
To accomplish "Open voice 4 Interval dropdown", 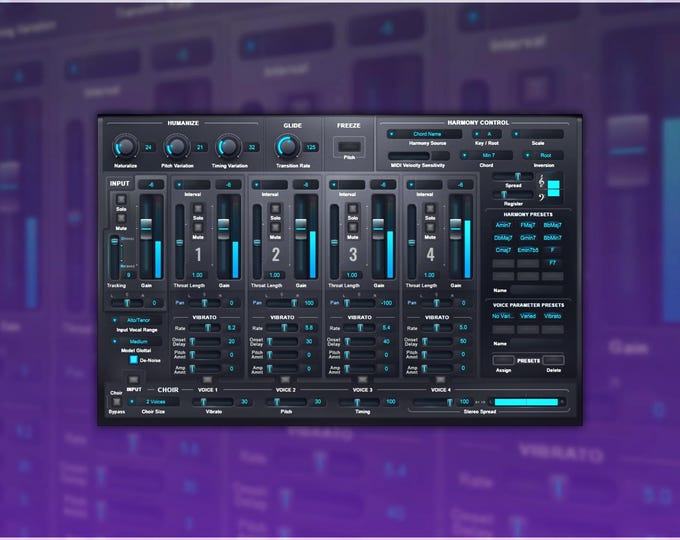I will (x=424, y=185).
